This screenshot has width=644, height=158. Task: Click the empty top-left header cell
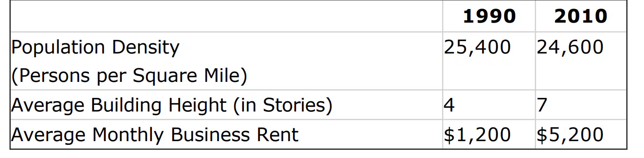226,16
